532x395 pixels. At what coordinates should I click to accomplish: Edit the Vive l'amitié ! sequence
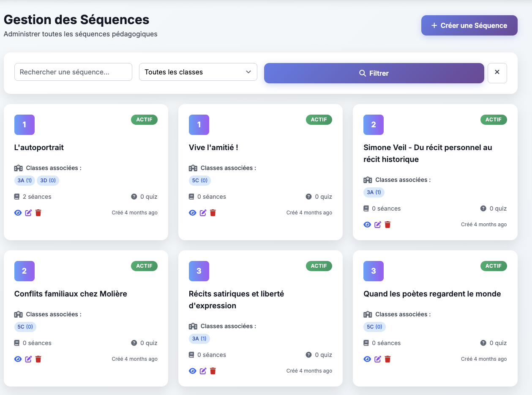pyautogui.click(x=203, y=213)
